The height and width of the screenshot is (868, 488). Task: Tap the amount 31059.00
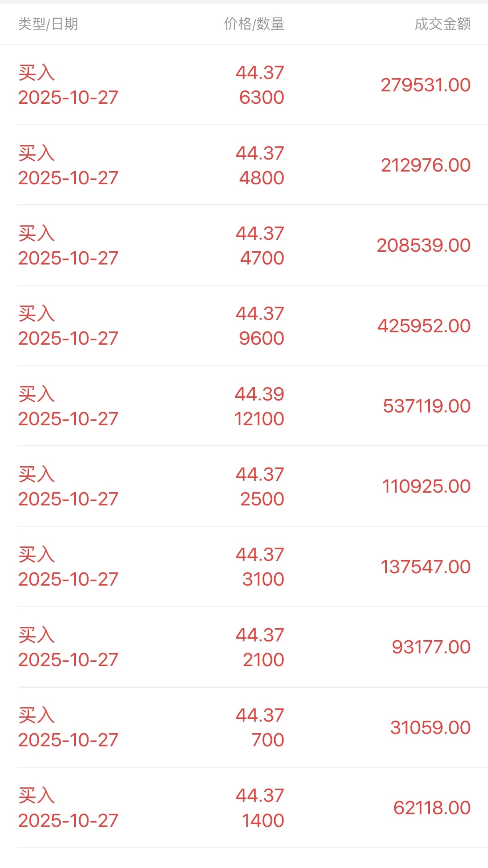tap(431, 728)
